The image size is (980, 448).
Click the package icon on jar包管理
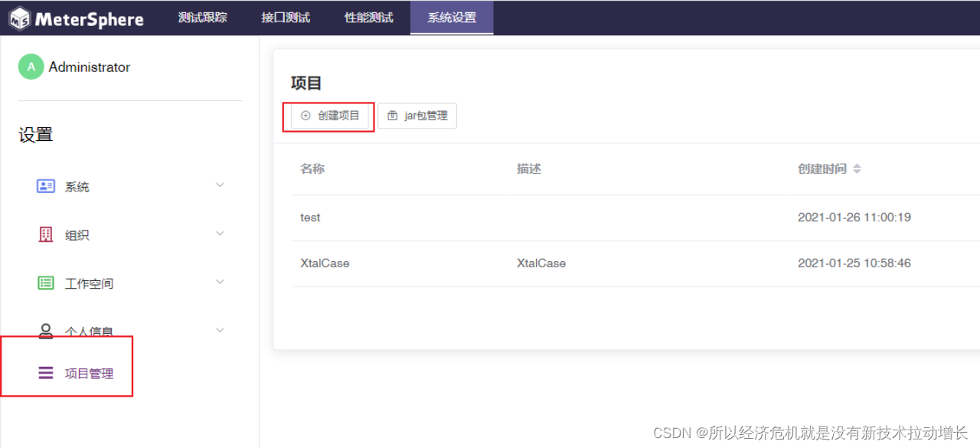coord(394,115)
